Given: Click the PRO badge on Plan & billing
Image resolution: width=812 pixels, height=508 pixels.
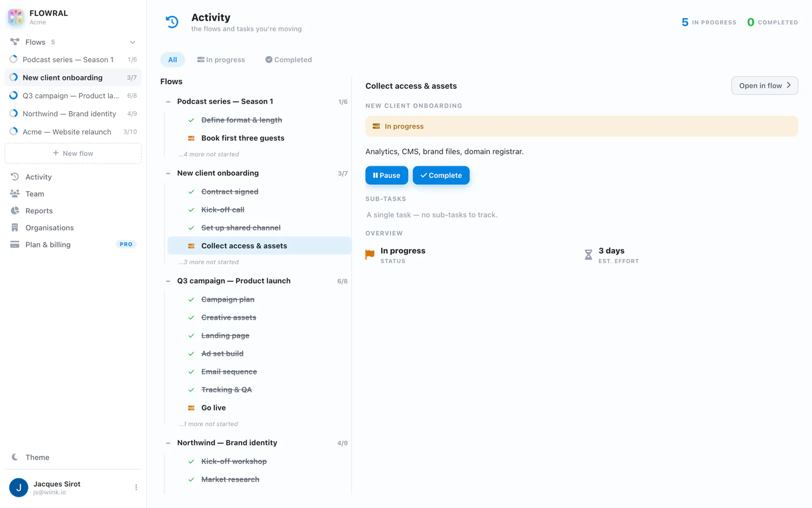Looking at the screenshot, I should [x=126, y=244].
